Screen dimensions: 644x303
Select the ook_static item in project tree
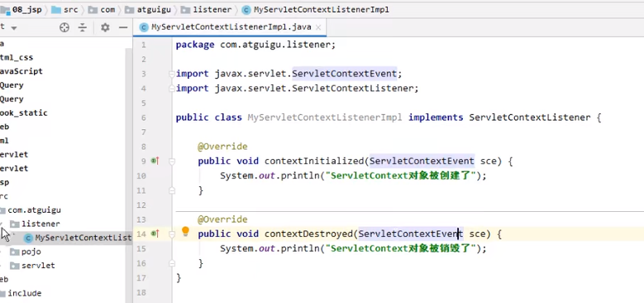pos(24,113)
